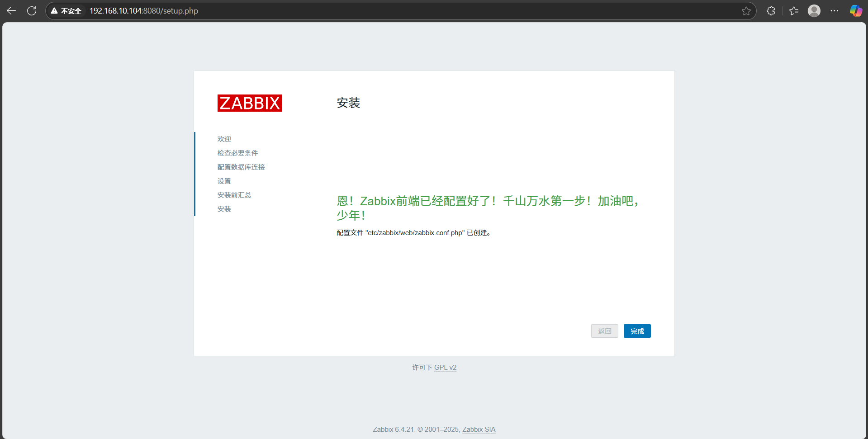868x439 pixels.
Task: Click the 返回 back button
Action: [604, 331]
